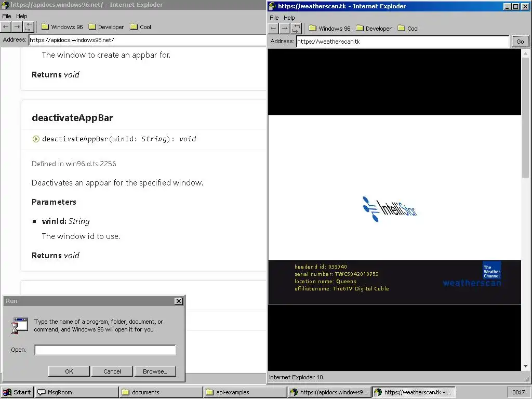Viewport: 532px width, 399px height.
Task: Click the Run dialog hourglass program icon
Action: pos(20,326)
